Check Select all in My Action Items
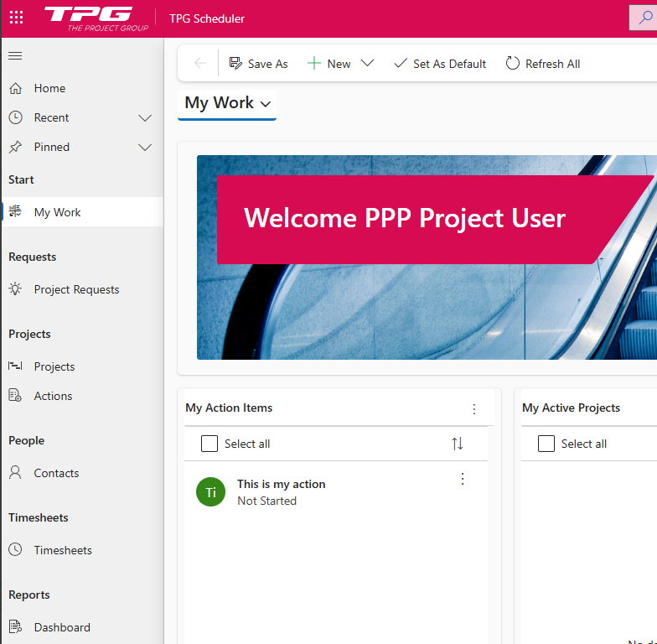 [210, 444]
